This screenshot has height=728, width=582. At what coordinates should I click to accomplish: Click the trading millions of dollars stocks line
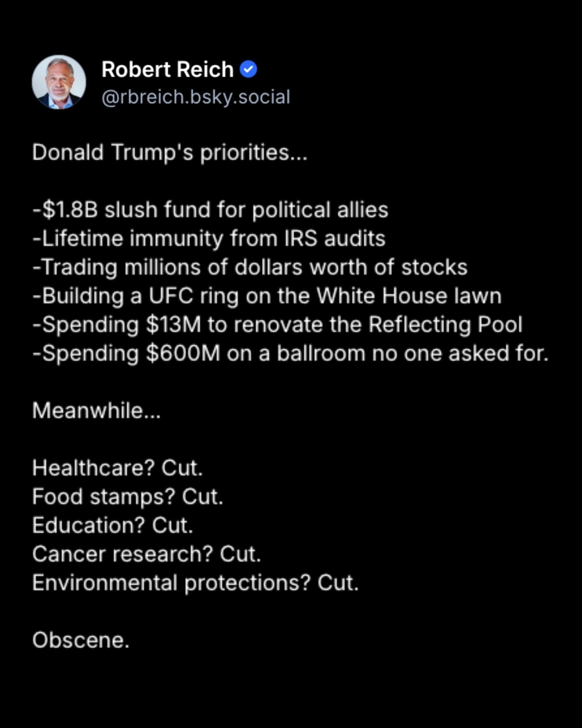tap(250, 268)
